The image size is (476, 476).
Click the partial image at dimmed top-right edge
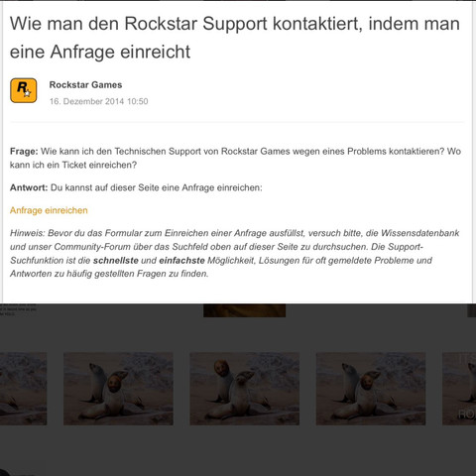click(472, 310)
